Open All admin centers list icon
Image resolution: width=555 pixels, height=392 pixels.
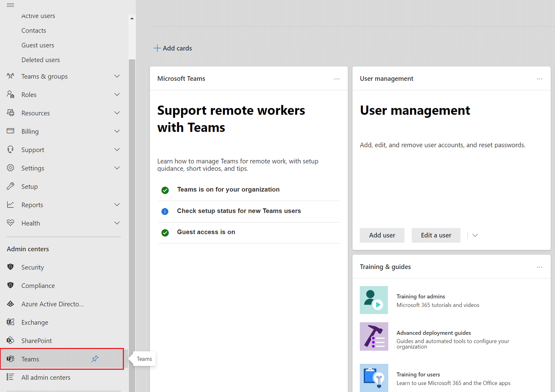point(10,377)
